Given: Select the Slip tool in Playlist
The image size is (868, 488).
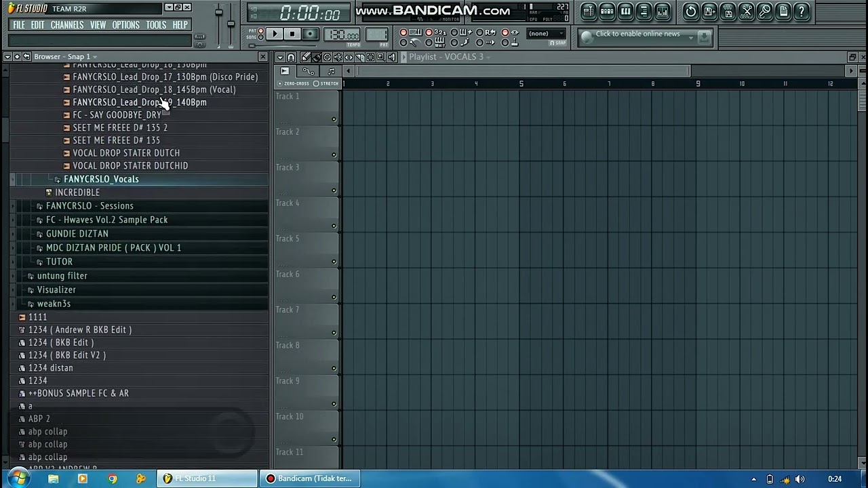Looking at the screenshot, I should 349,57.
